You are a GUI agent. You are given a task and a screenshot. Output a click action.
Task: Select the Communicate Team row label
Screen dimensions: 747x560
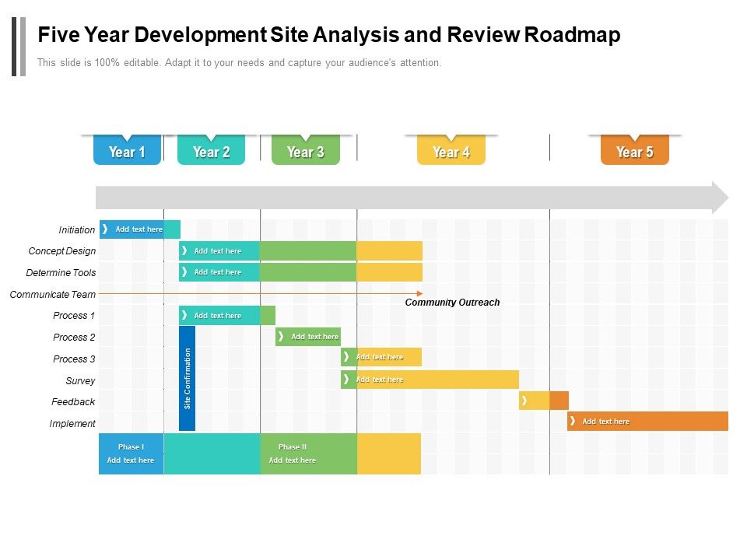pyautogui.click(x=52, y=295)
